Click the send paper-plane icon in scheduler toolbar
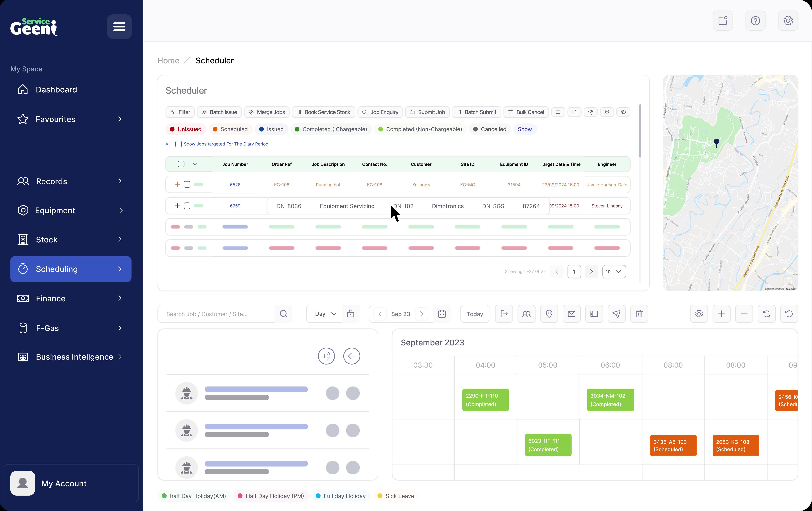812x511 pixels. pyautogui.click(x=590, y=112)
